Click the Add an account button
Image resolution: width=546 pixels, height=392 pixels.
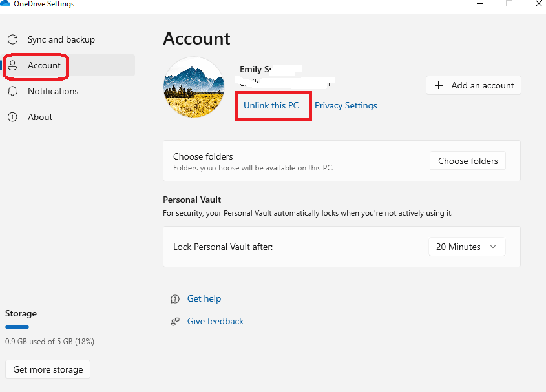[474, 85]
